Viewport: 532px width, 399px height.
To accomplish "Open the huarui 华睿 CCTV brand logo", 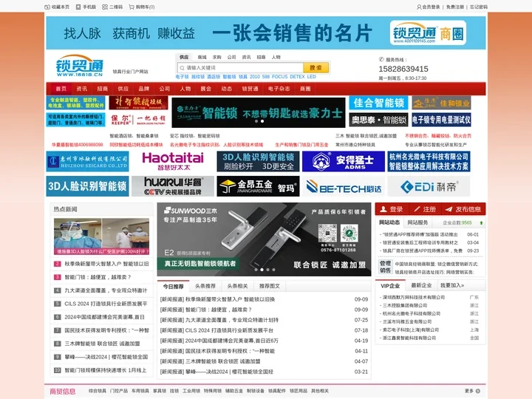I will tap(173, 186).
